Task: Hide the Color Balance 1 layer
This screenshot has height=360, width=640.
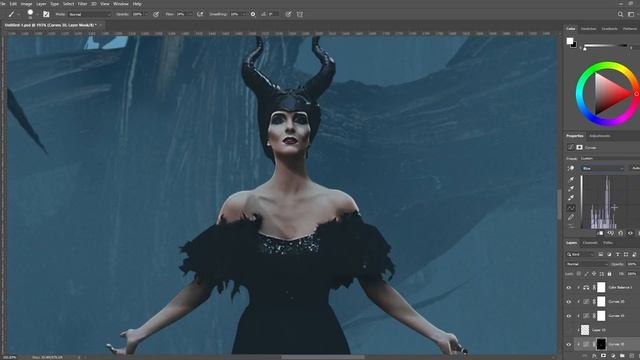Action: (569, 287)
